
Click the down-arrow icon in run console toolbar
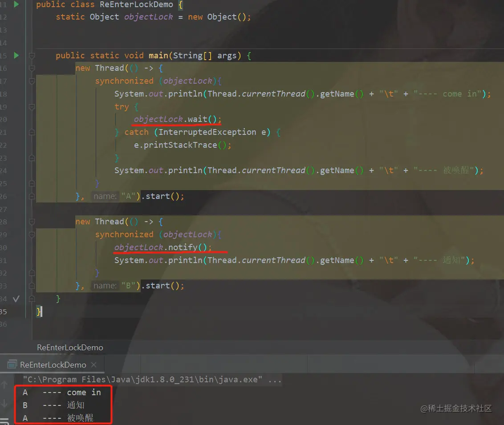click(4, 403)
